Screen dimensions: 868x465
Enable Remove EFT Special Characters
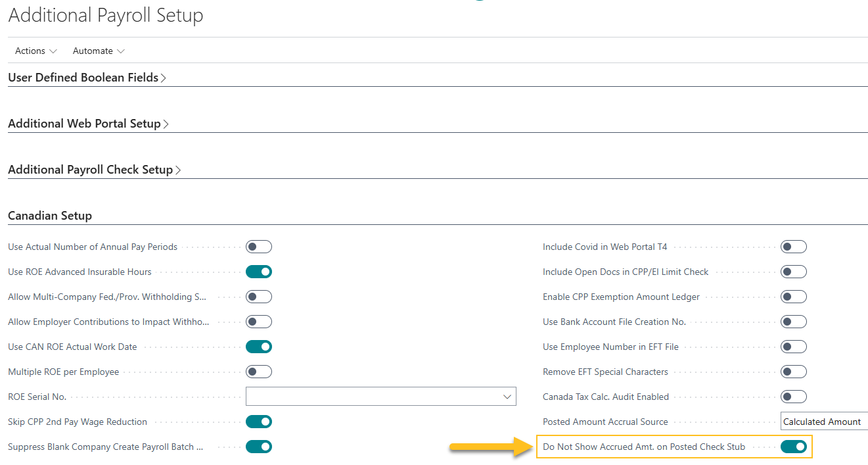coord(793,372)
